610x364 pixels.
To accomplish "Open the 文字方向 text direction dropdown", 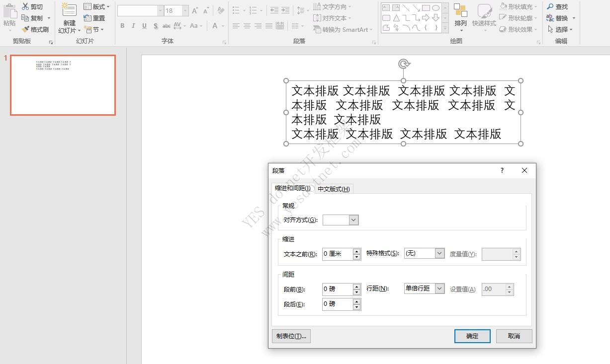I will tap(332, 6).
